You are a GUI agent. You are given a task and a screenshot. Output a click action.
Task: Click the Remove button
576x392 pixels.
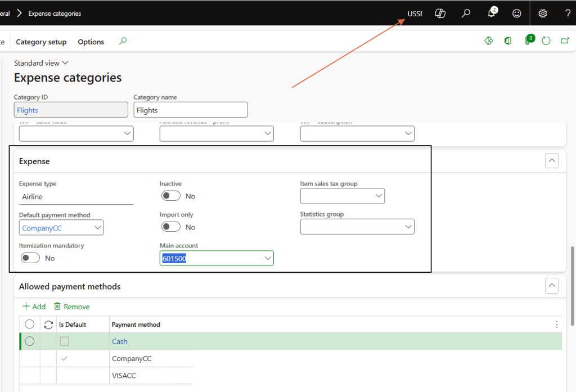71,307
